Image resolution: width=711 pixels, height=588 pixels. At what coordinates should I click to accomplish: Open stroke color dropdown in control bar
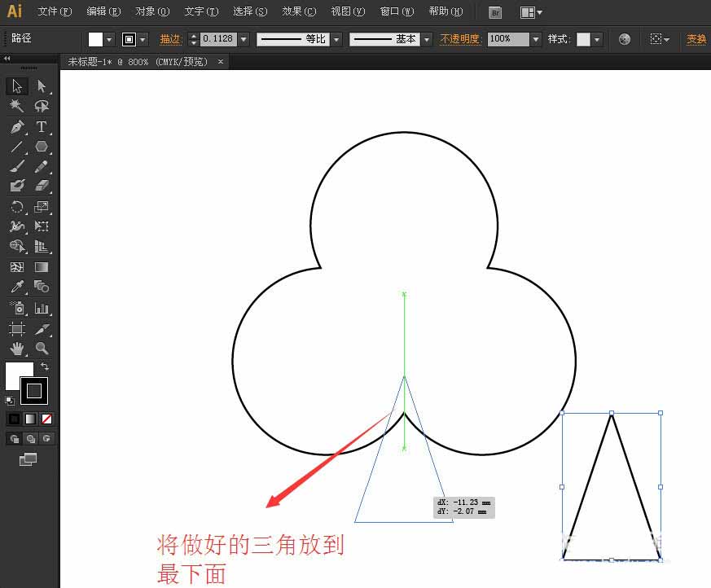click(x=143, y=39)
